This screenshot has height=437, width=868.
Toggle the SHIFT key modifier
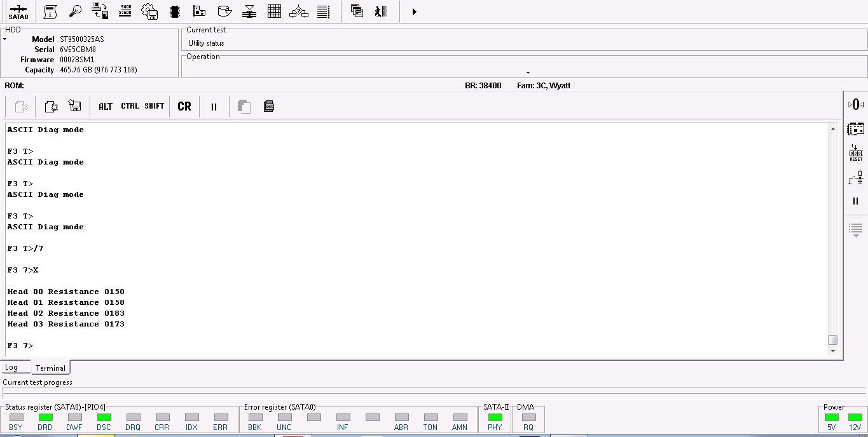[155, 106]
